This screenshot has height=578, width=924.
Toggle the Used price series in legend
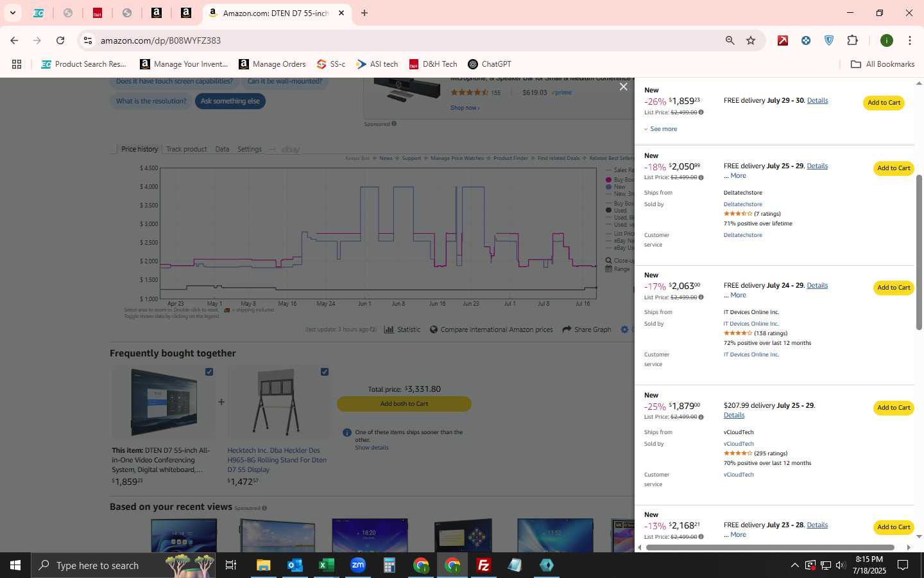point(616,211)
